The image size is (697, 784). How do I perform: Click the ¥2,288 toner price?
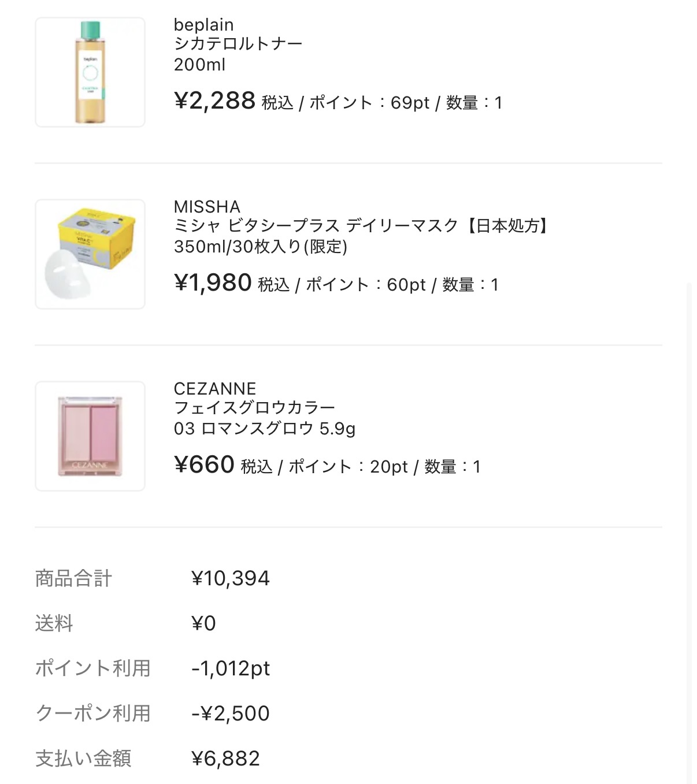tap(214, 101)
